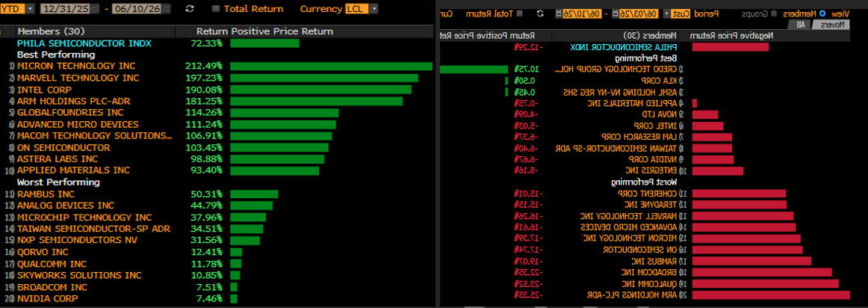
Task: Select NVIDIA CORP row showing 7.46%
Action: point(217,298)
